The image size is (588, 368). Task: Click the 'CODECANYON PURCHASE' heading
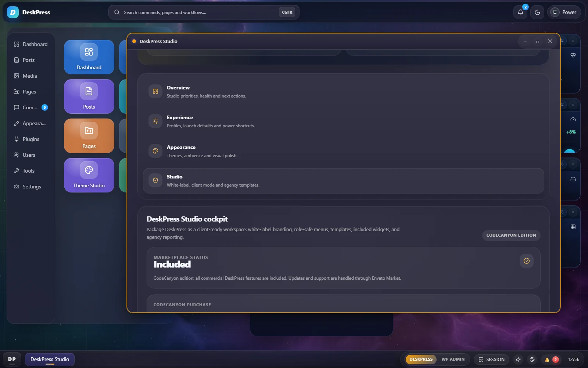182,305
